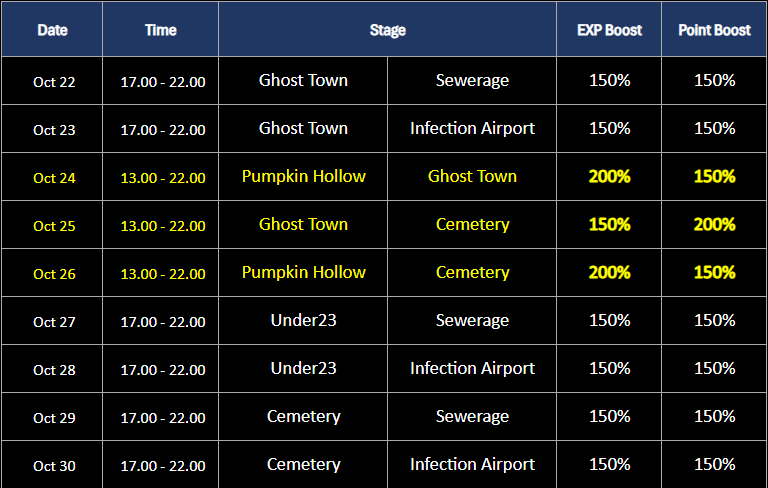768x488 pixels.
Task: Click the yellow Ghost Town cell on Oct 24
Action: point(472,177)
